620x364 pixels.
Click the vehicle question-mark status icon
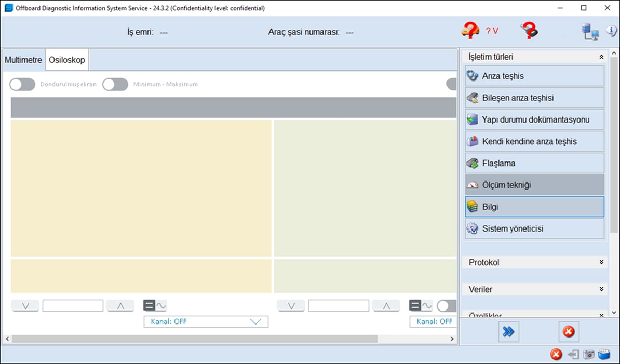[470, 31]
